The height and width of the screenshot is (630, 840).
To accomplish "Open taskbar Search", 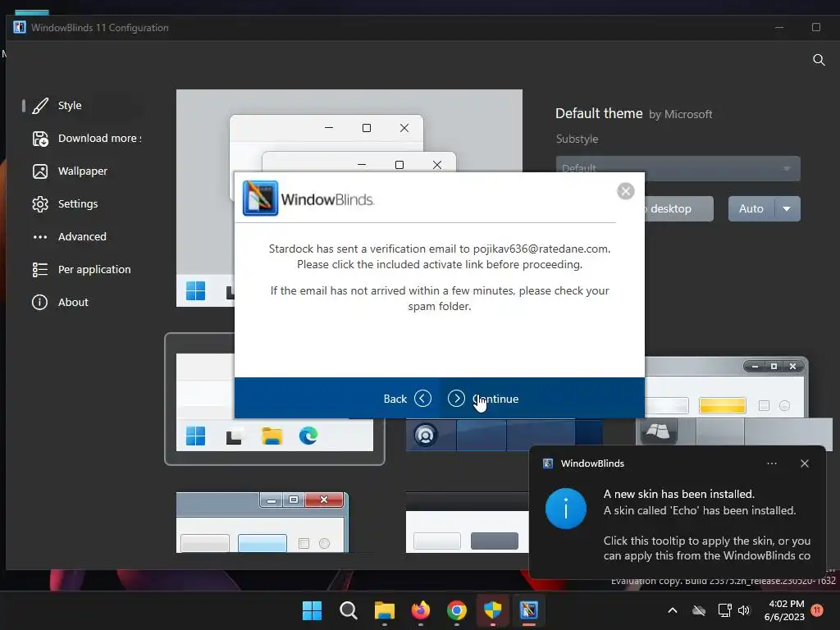I will point(348,610).
